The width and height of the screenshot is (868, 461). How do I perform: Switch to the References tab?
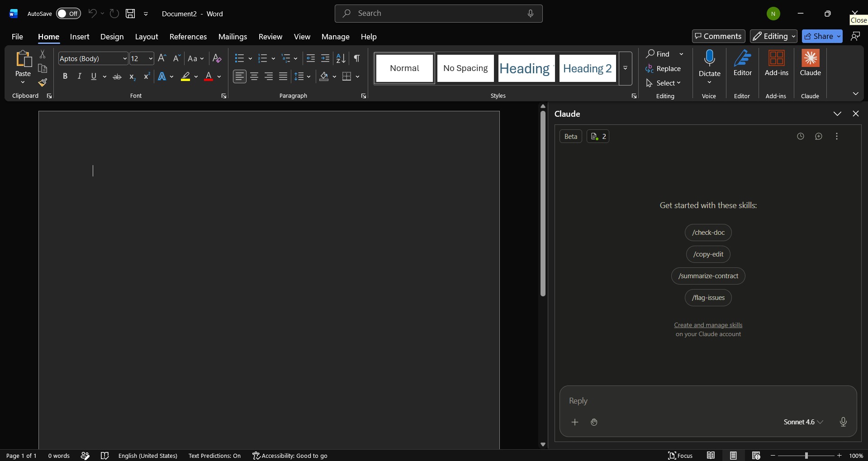[x=188, y=37]
